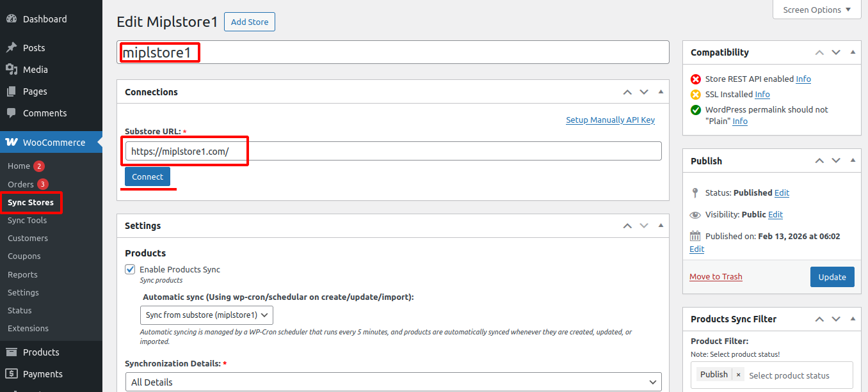The image size is (868, 392).
Task: Click the WooCommerce logo icon
Action: [x=12, y=143]
